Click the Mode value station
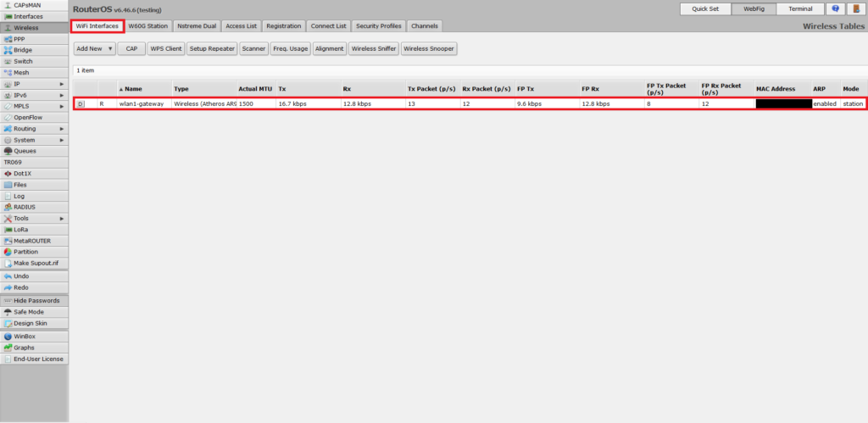The width and height of the screenshot is (868, 423). click(853, 104)
